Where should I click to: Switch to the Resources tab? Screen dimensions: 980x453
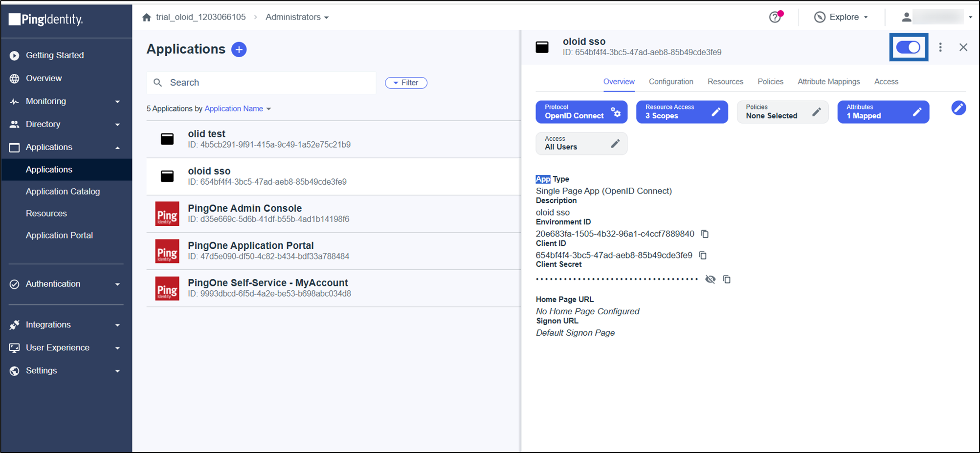pos(725,82)
